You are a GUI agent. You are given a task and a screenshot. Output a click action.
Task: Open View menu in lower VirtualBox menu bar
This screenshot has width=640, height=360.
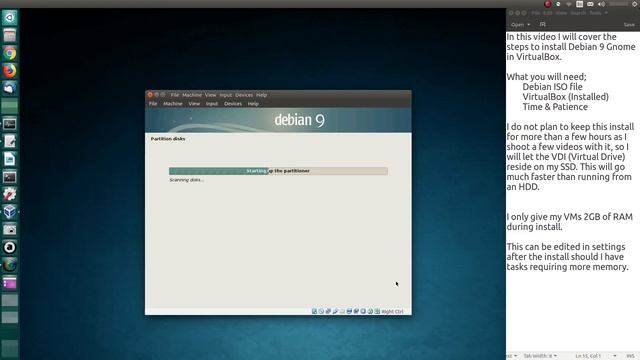tap(194, 104)
